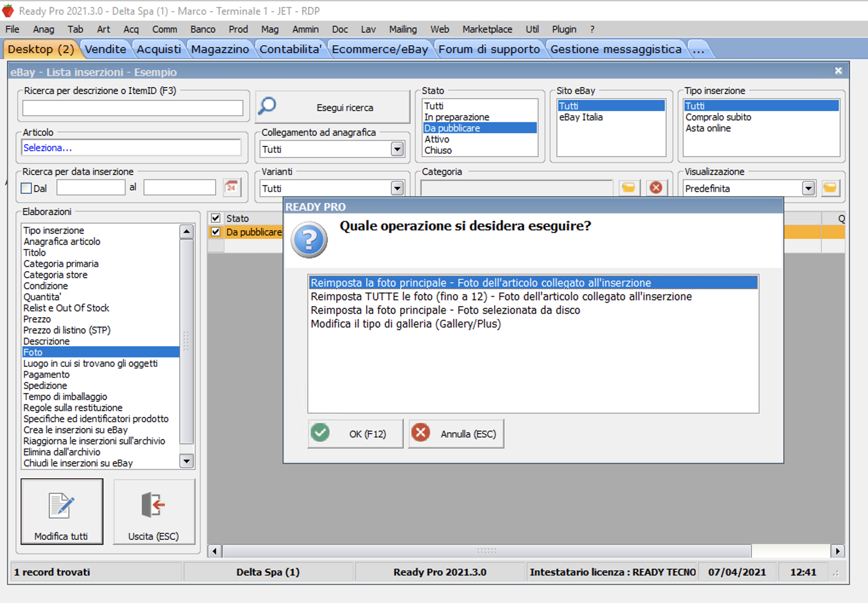Expand the Varianti dropdown
The width and height of the screenshot is (868, 603).
397,188
